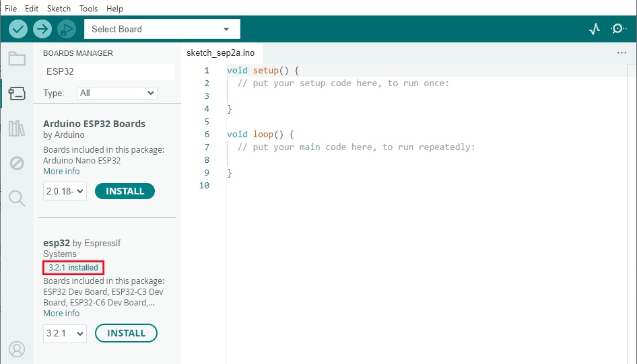Open the editor tab three-dots menu

pos(622,52)
